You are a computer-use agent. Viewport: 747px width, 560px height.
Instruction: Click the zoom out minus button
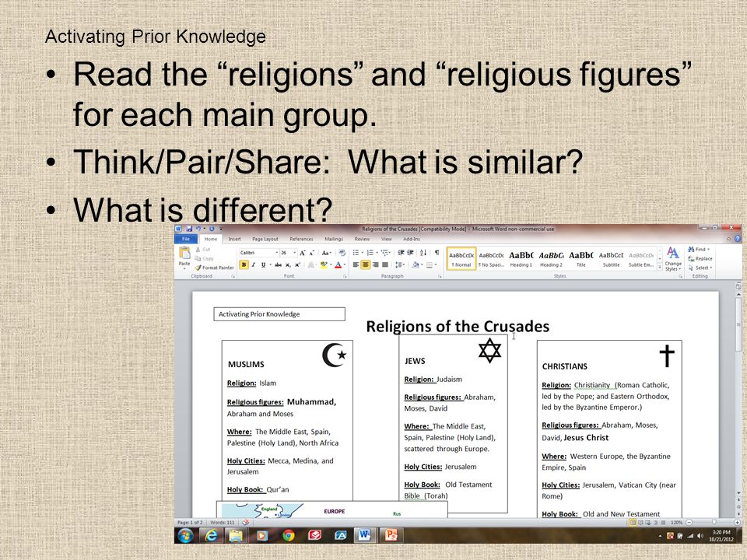(689, 523)
